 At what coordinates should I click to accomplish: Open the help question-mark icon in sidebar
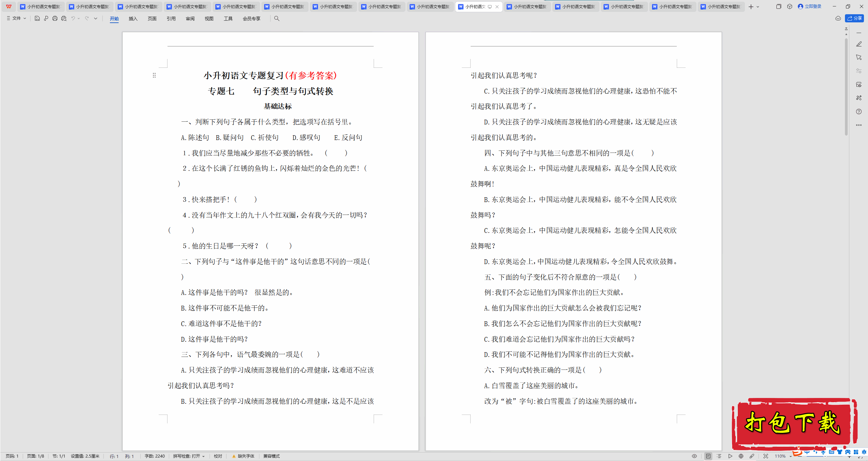click(859, 112)
